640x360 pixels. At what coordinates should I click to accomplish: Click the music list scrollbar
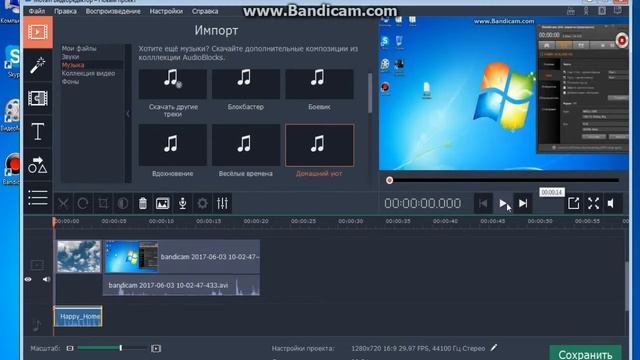370,93
